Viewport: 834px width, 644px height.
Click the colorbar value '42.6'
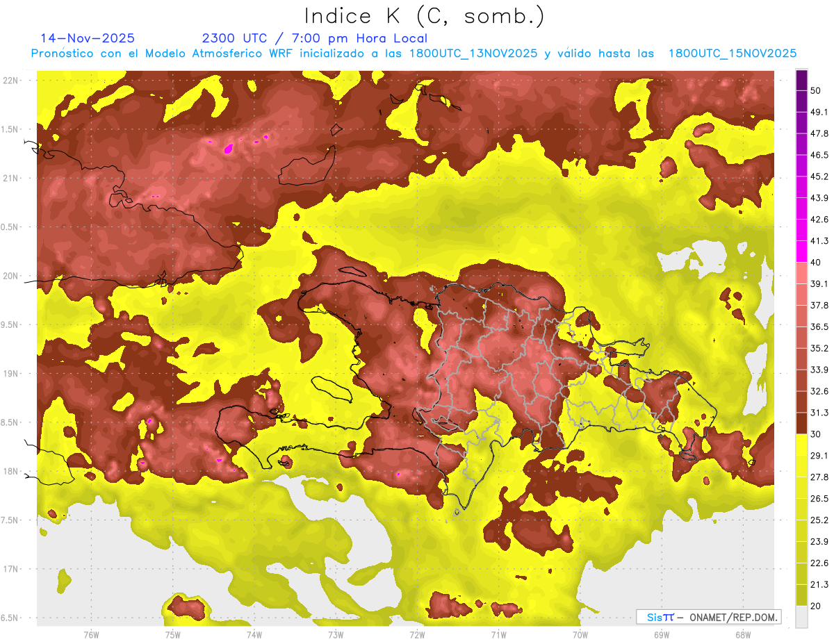(819, 220)
